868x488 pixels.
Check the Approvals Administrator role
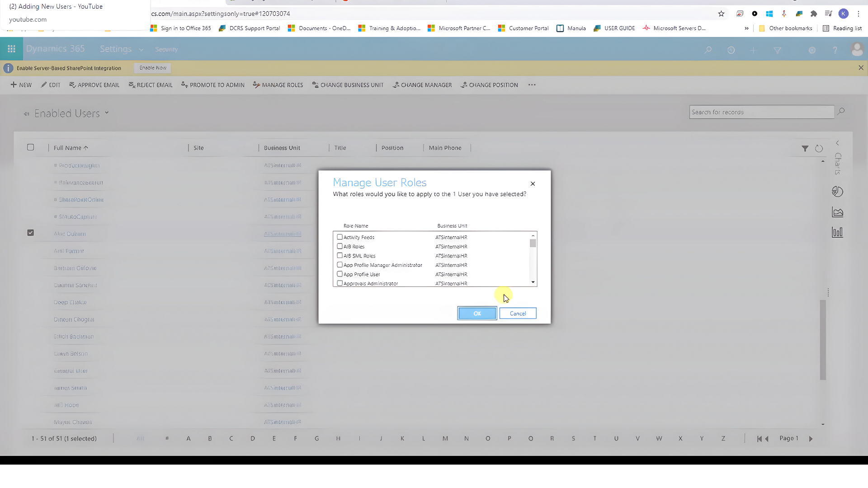coord(340,283)
